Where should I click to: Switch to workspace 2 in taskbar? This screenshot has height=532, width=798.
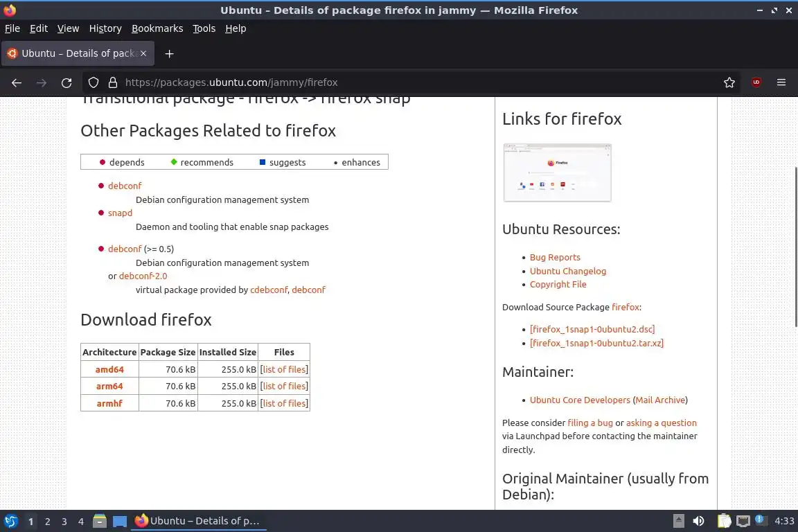pos(47,522)
